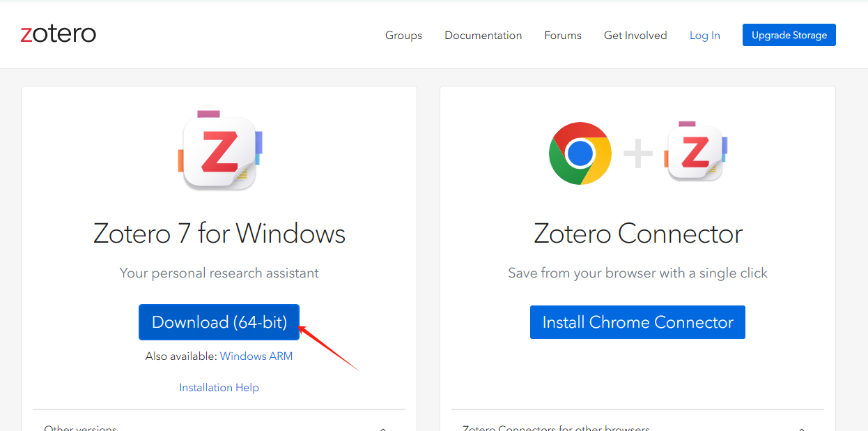Click the Zotero logo in the header

coord(59,33)
